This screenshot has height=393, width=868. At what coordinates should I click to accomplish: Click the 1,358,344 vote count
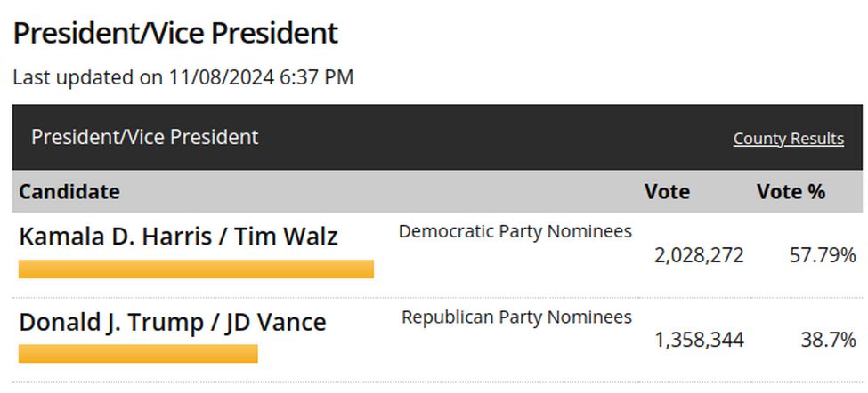(x=699, y=340)
